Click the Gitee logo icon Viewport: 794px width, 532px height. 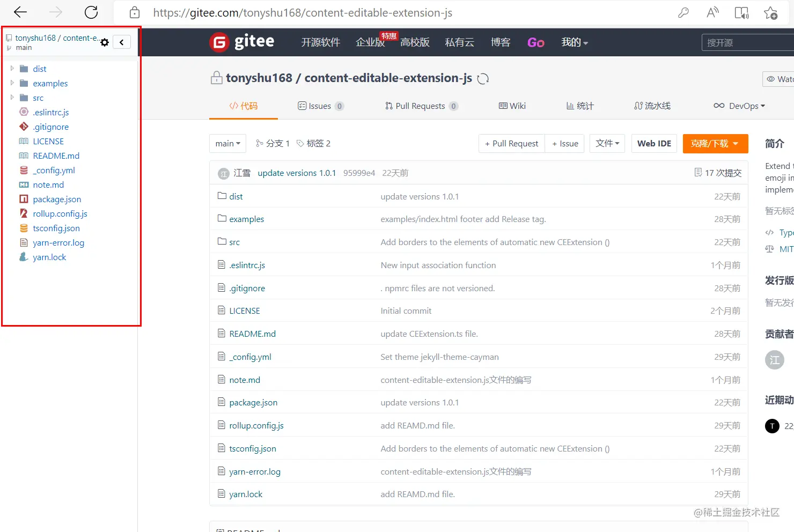click(219, 42)
